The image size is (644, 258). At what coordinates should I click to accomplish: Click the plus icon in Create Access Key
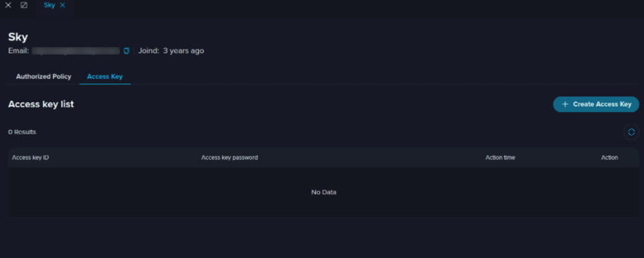click(x=565, y=104)
